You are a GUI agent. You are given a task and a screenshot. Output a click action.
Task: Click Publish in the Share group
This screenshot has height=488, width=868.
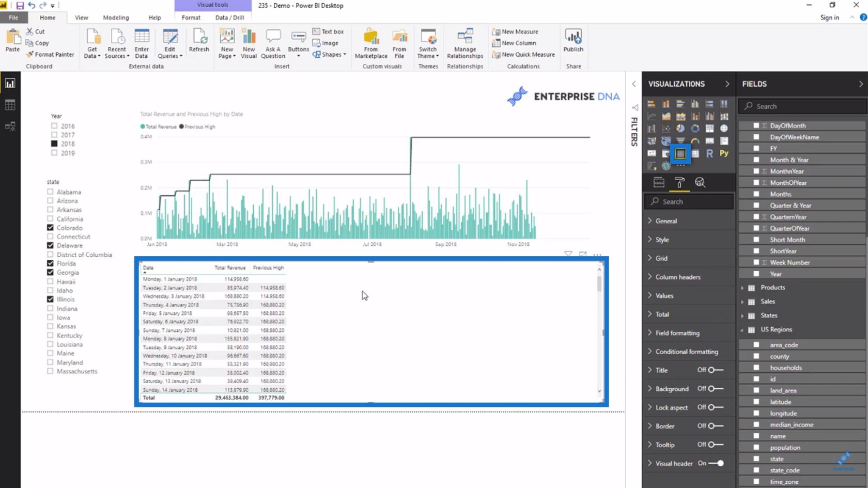(573, 41)
